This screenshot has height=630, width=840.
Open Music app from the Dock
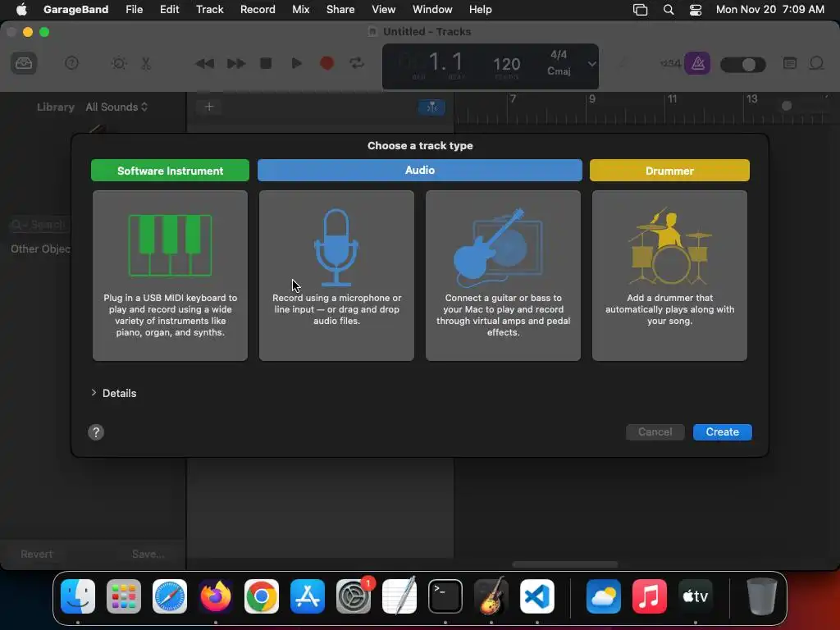pos(650,596)
